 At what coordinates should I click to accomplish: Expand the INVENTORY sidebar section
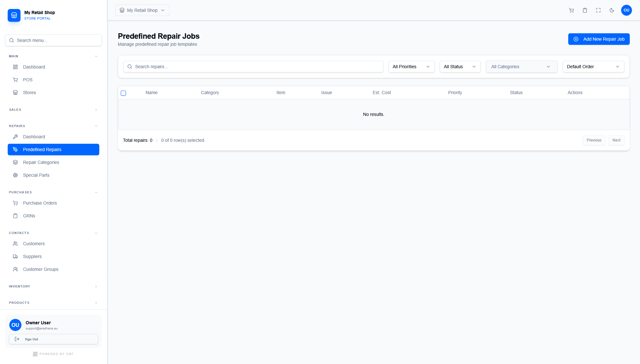point(53,287)
